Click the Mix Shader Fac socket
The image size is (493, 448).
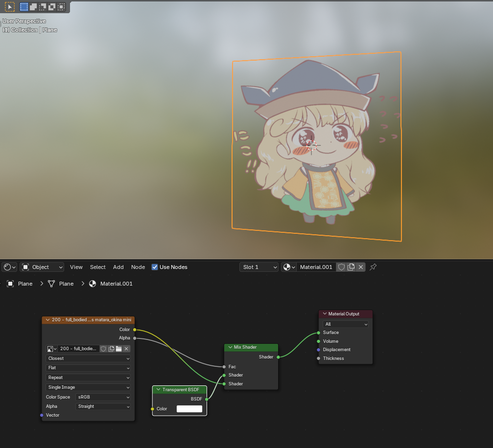(x=224, y=367)
